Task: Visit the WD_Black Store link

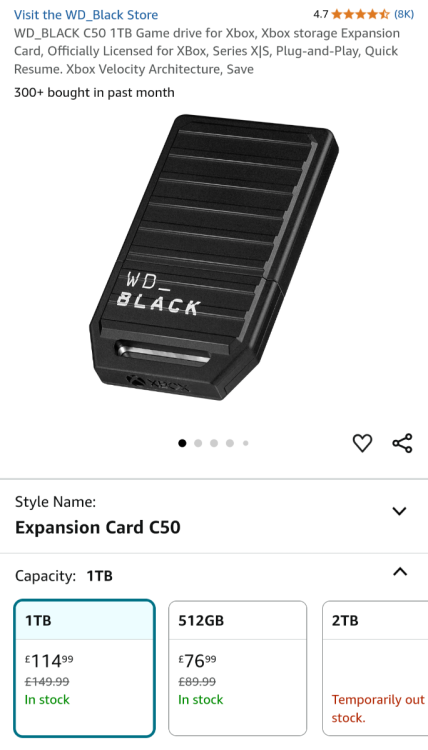Action: tap(86, 15)
